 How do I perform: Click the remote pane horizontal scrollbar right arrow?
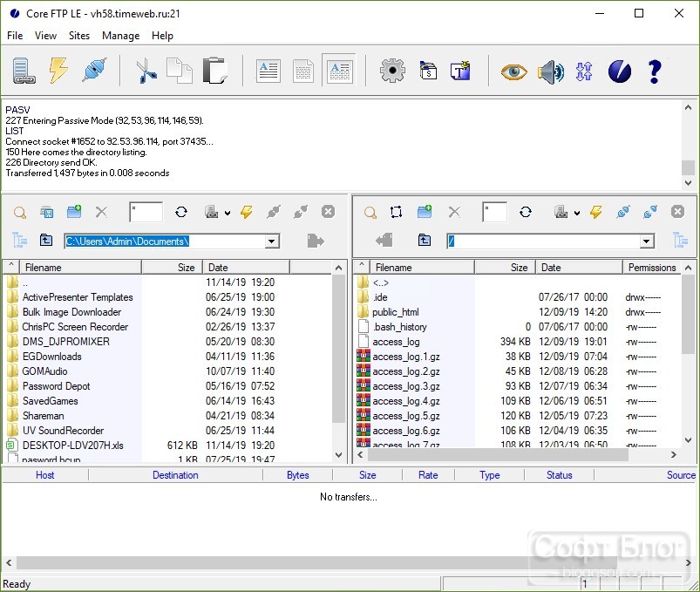point(674,454)
